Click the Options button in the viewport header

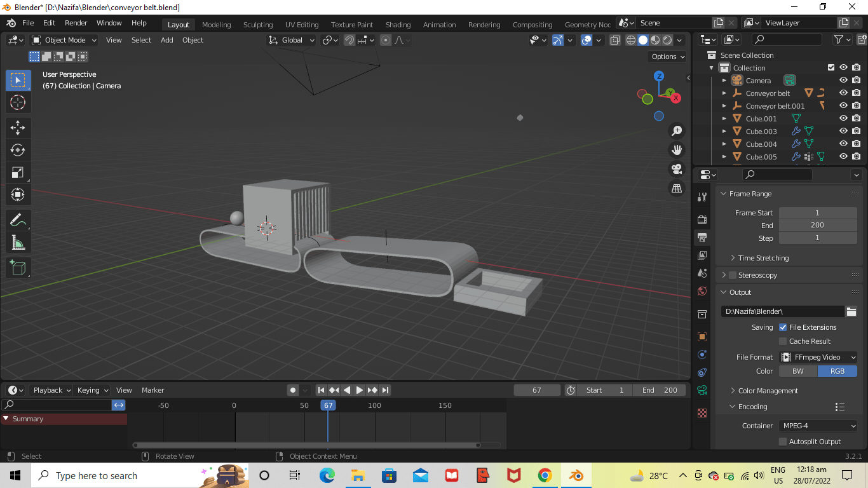(667, 57)
